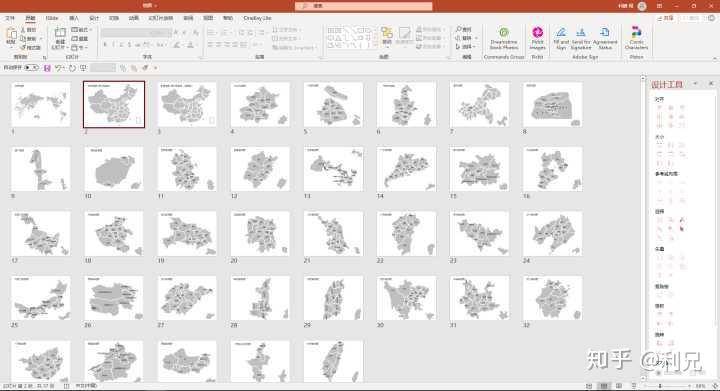
Task: Click the Undo arrow icon
Action: pyautogui.click(x=58, y=68)
